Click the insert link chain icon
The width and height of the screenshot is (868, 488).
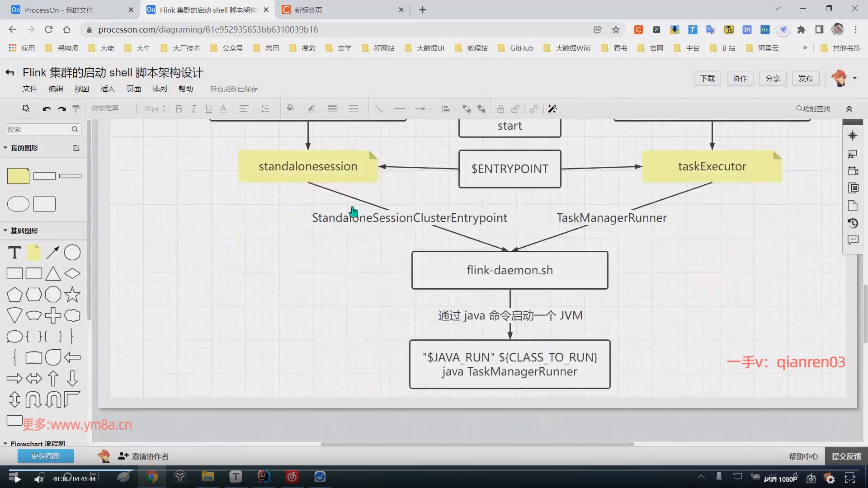(534, 109)
